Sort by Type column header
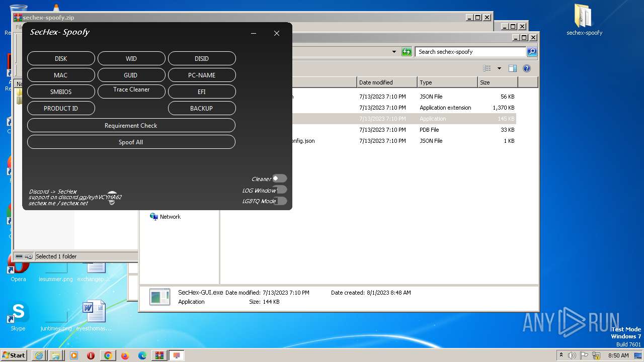Viewport: 644px width, 362px height. click(x=447, y=82)
